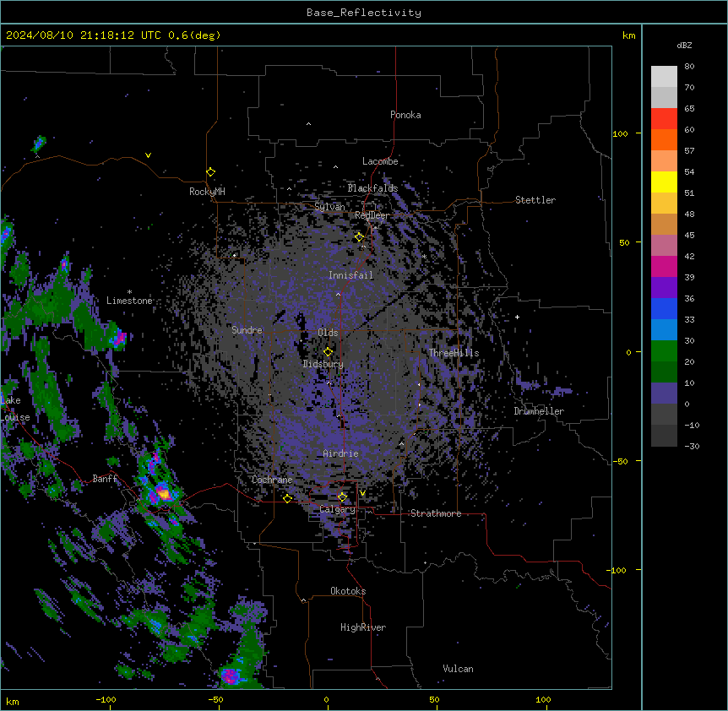The image size is (728, 711).
Task: Click the Blackfalds label
Action: click(372, 188)
